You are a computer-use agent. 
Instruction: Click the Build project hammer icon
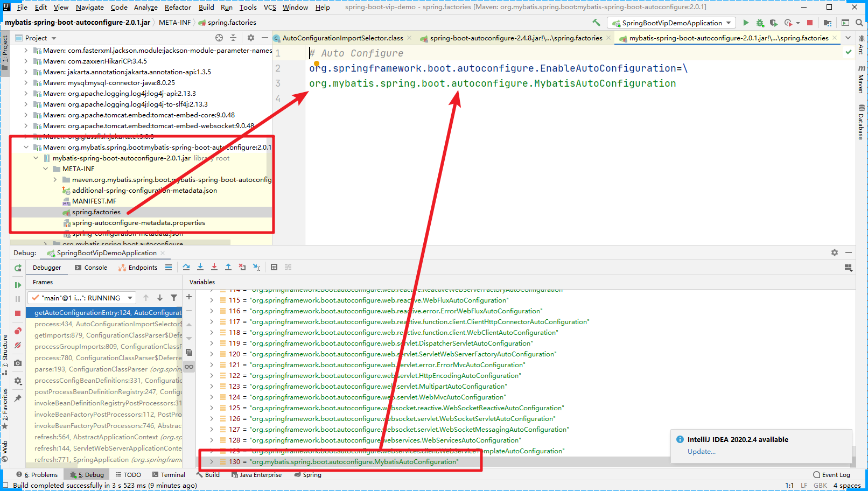[x=596, y=23]
